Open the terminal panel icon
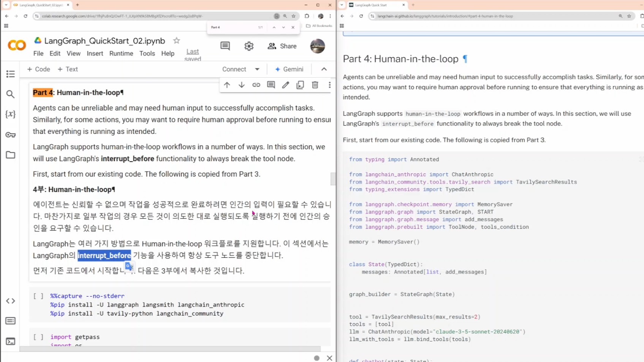Screen dimensions: 644x362 [x=10, y=341]
